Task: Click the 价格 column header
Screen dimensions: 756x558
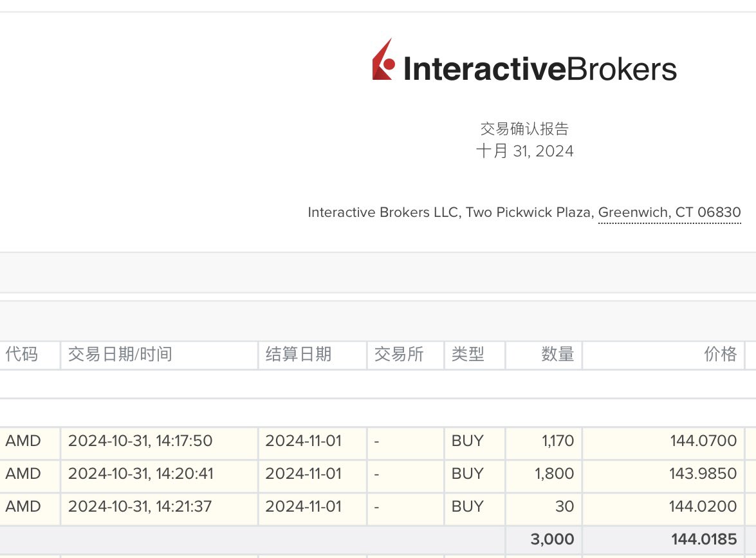Action: tap(721, 355)
